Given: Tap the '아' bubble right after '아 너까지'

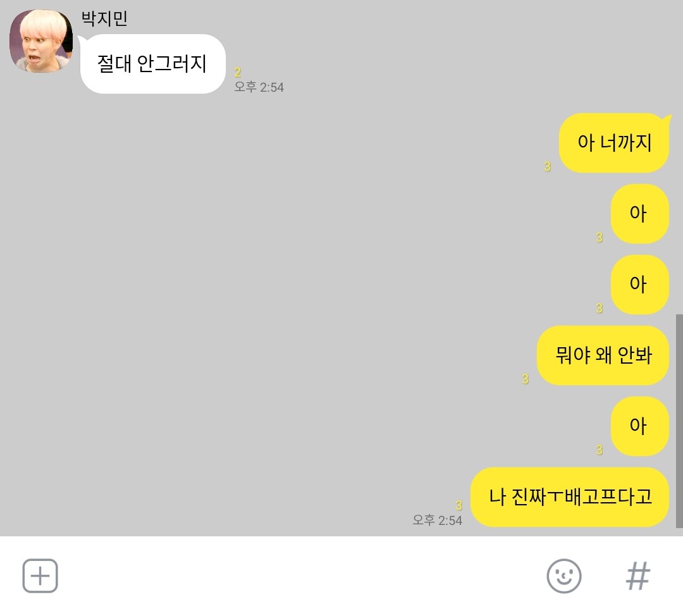Looking at the screenshot, I should pos(639,214).
